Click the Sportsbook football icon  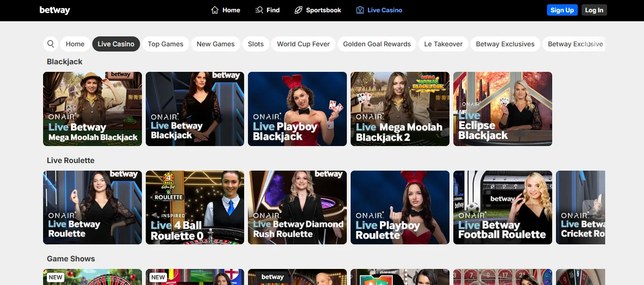coord(298,10)
